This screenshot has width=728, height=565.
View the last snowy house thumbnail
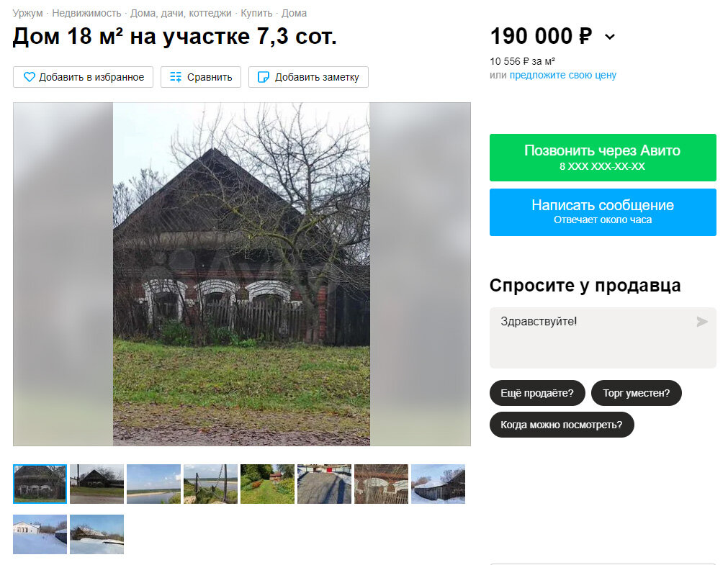coord(96,534)
